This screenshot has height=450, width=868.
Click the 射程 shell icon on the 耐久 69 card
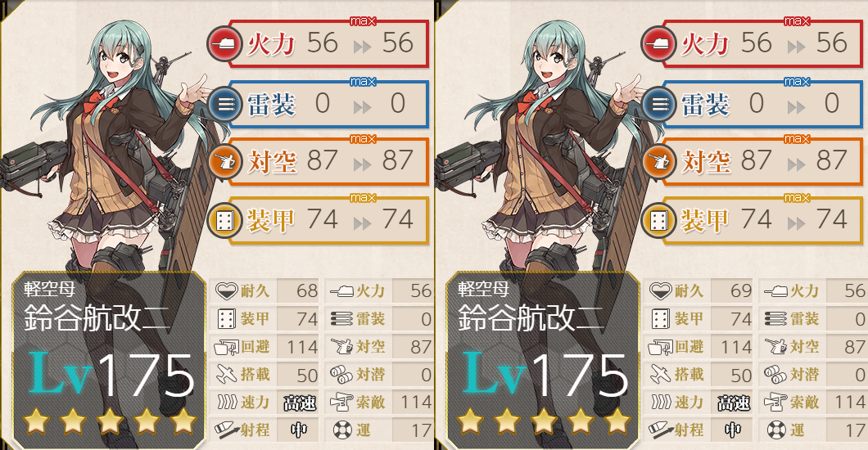click(660, 430)
